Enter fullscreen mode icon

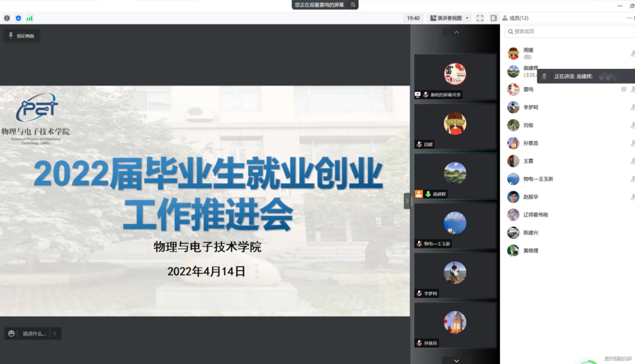coord(480,18)
